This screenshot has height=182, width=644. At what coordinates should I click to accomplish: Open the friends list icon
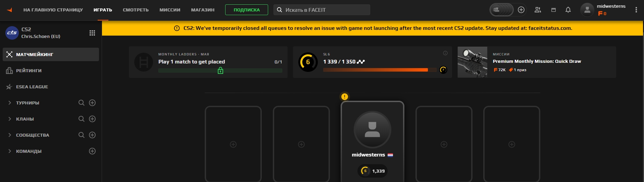[538, 10]
